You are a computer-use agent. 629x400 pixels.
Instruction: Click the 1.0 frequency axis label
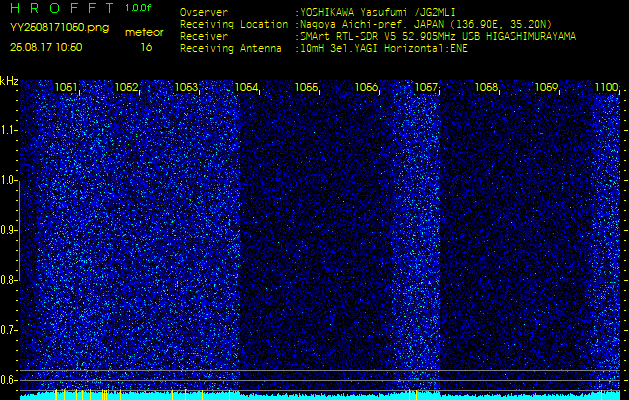click(x=8, y=181)
